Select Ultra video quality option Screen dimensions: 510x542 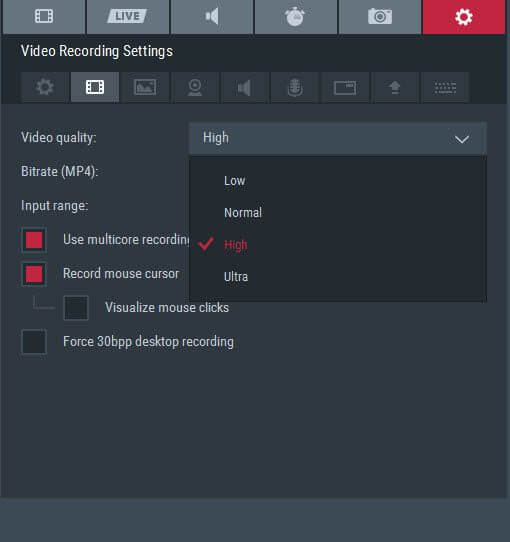[236, 277]
